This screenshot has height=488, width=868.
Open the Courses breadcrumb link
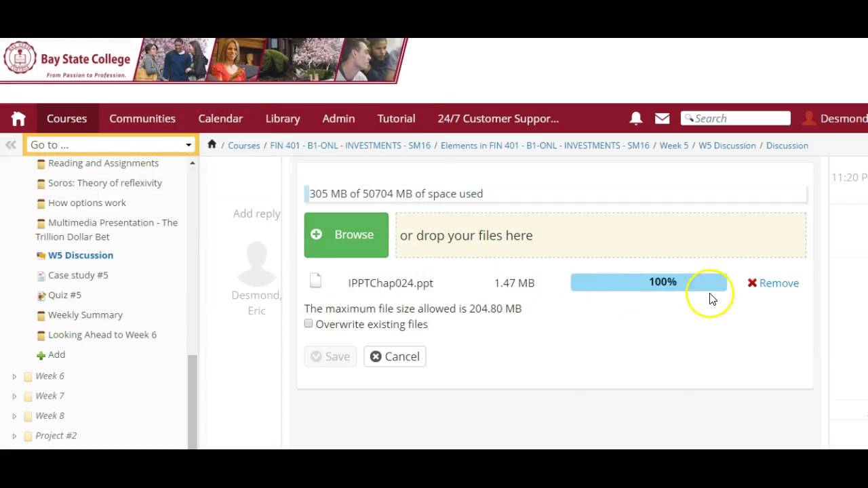point(243,145)
